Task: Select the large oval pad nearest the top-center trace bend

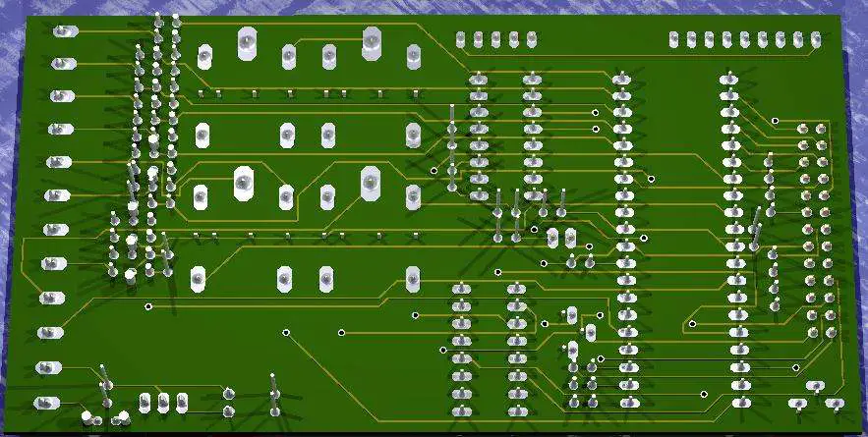Action: tap(372, 41)
